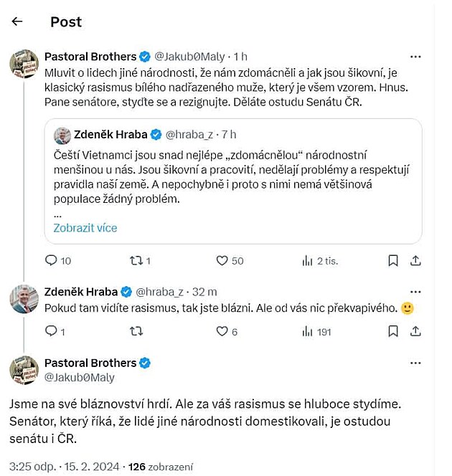Open Pastoral Brothers avatar on main post
The width and height of the screenshot is (452, 476).
tap(24, 370)
